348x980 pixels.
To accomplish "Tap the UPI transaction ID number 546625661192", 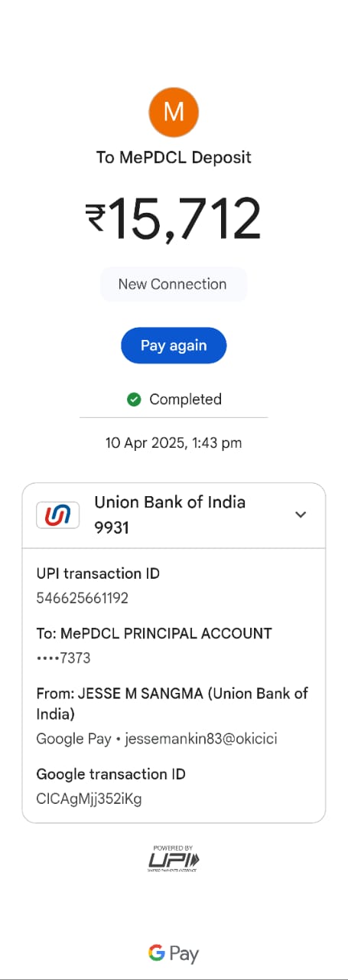I will [x=83, y=598].
